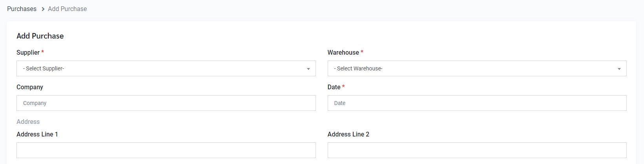Click the Warehouse dropdown caret arrow
This screenshot has height=164, width=644.
[619, 69]
